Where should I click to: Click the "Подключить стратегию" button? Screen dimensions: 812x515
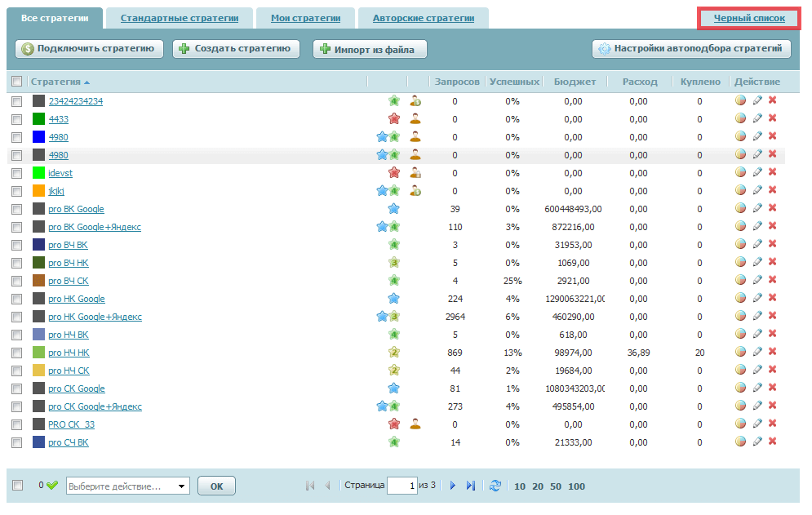click(89, 49)
